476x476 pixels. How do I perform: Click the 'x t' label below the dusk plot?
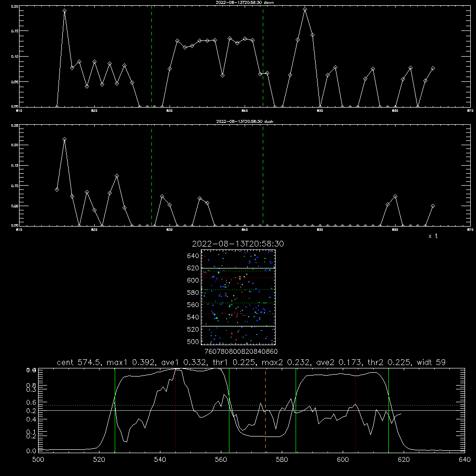(433, 236)
